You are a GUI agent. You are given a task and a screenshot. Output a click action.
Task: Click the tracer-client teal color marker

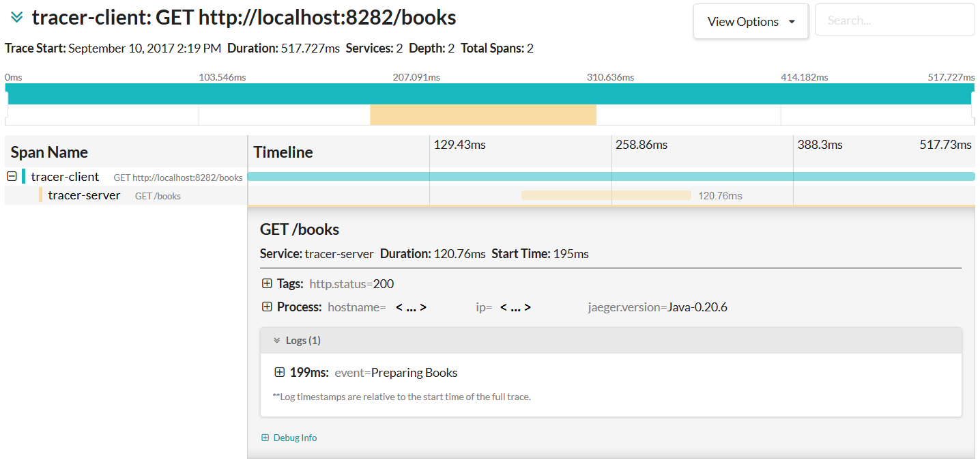point(24,177)
